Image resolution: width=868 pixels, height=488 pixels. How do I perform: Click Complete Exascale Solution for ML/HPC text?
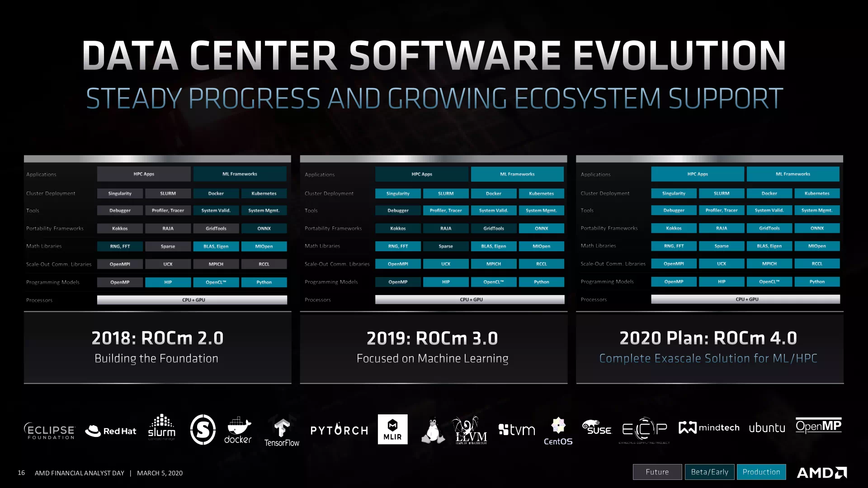[x=708, y=358]
